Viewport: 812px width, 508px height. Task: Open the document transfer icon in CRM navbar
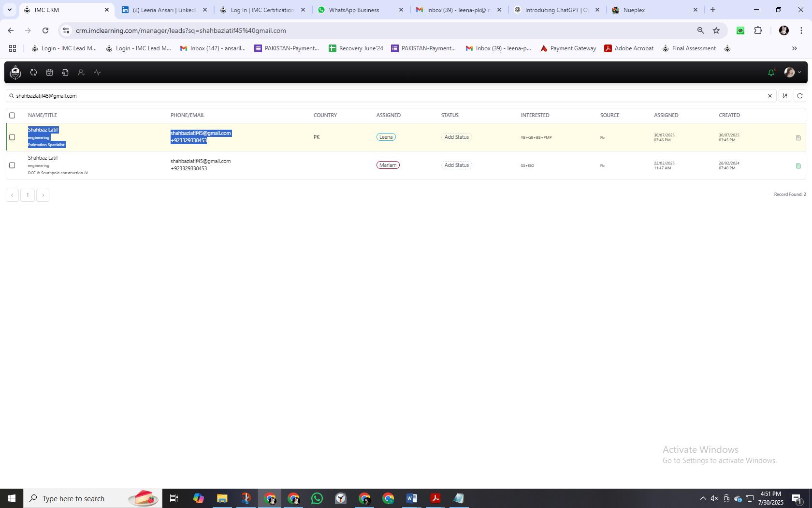point(65,72)
